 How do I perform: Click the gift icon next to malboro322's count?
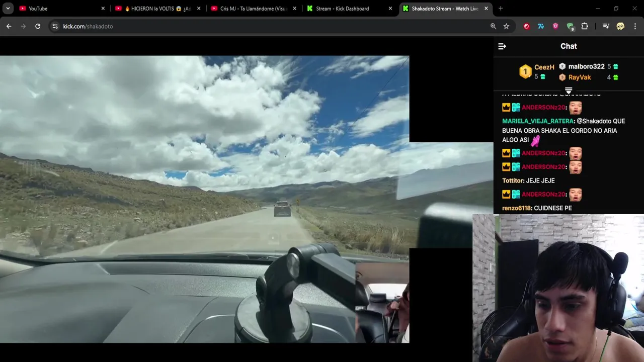click(x=615, y=66)
